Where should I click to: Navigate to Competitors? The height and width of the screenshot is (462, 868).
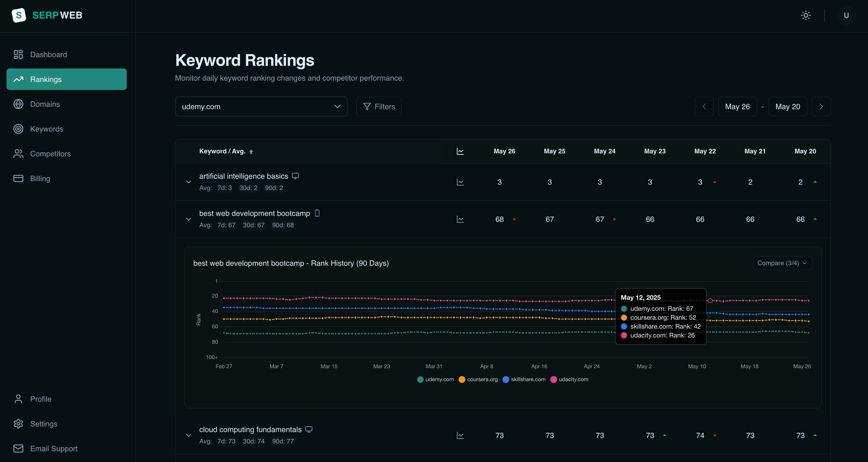66,154
